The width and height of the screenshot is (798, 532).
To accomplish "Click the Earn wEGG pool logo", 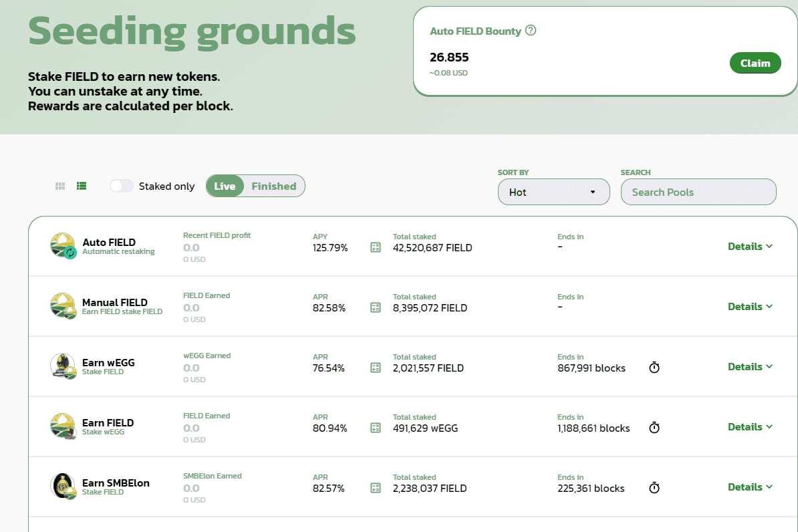I will point(63,366).
